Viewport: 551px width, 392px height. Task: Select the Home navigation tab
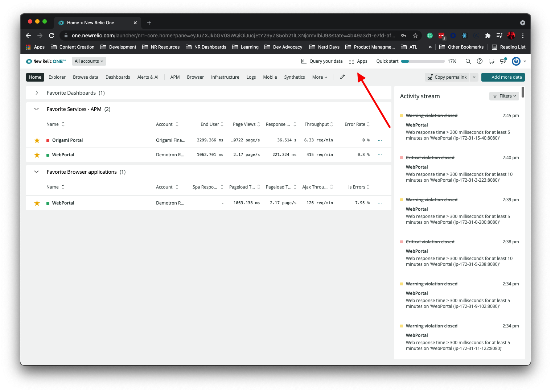[35, 77]
